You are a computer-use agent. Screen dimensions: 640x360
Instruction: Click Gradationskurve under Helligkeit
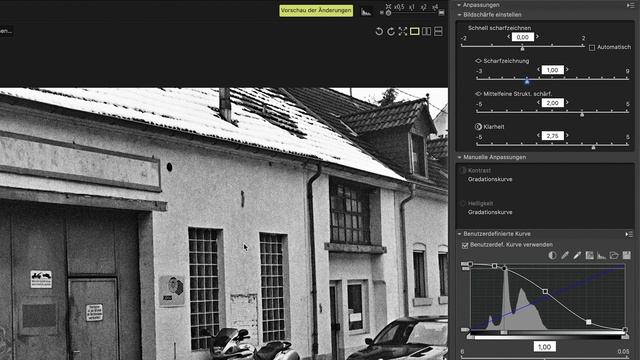coord(490,212)
